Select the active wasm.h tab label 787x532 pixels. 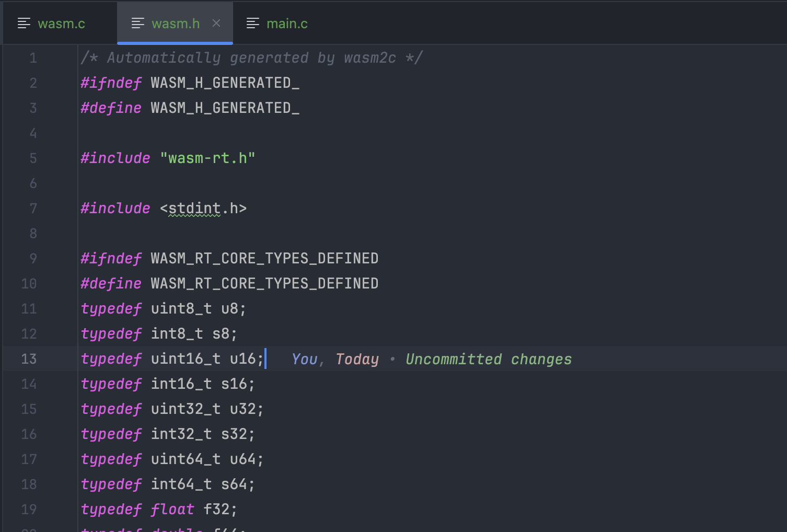point(176,24)
